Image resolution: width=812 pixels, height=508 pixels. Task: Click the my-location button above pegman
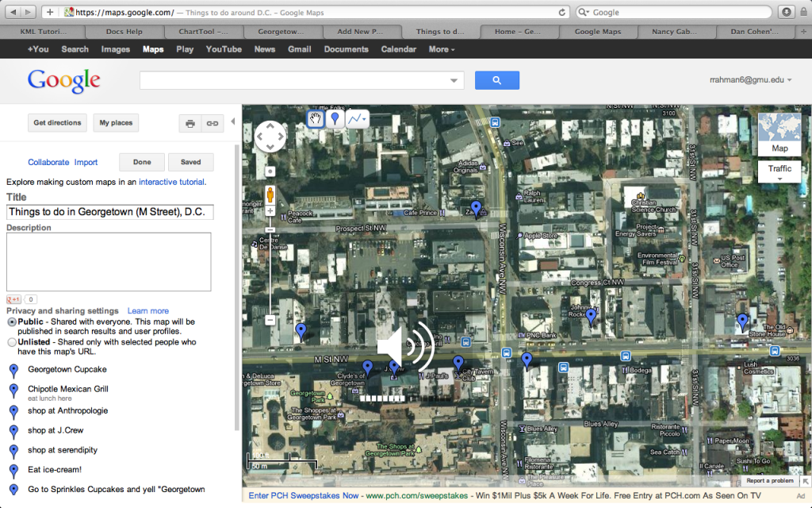(x=270, y=171)
